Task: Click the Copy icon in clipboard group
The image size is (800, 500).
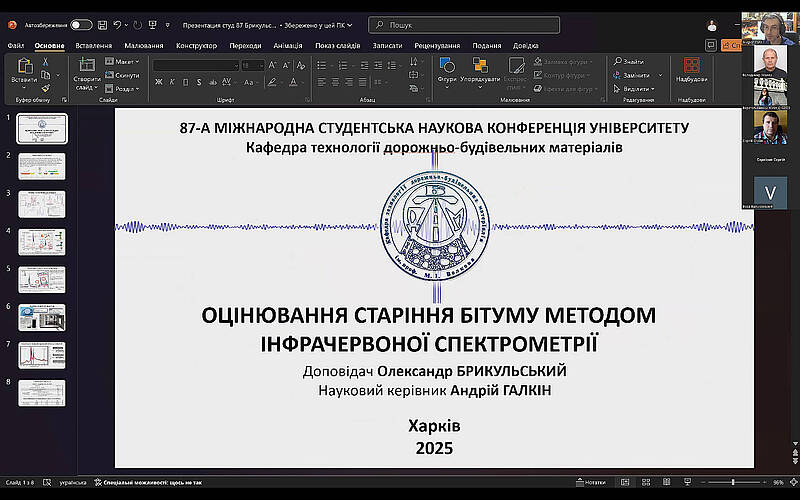Action: click(x=45, y=75)
